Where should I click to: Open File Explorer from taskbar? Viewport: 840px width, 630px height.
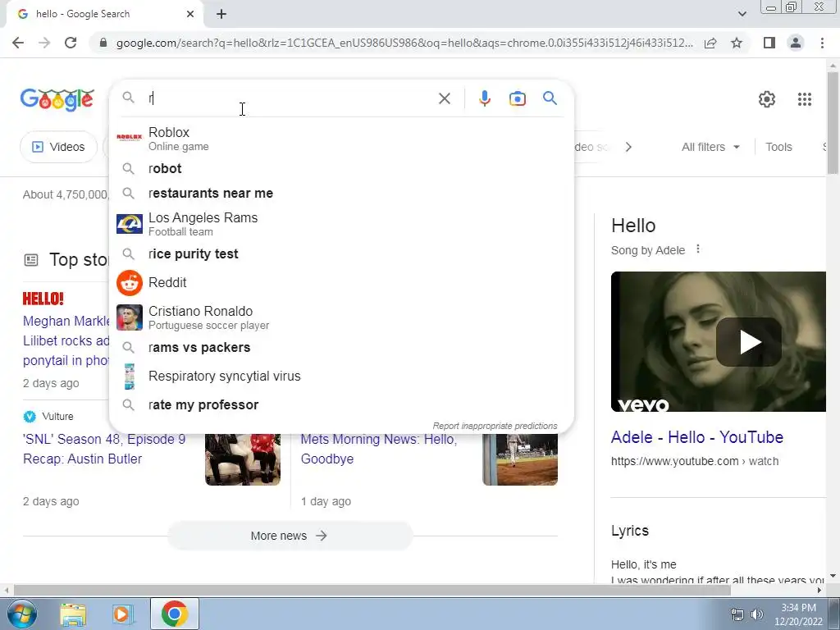click(x=73, y=614)
